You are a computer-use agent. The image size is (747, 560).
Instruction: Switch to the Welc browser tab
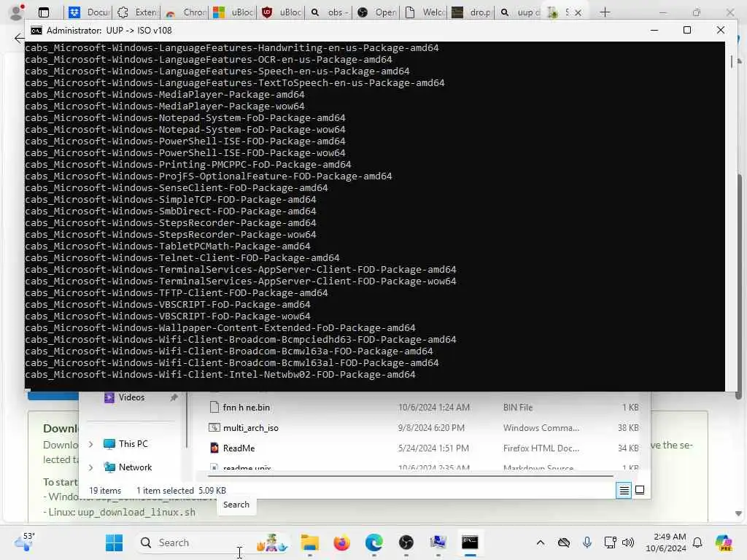[425, 12]
